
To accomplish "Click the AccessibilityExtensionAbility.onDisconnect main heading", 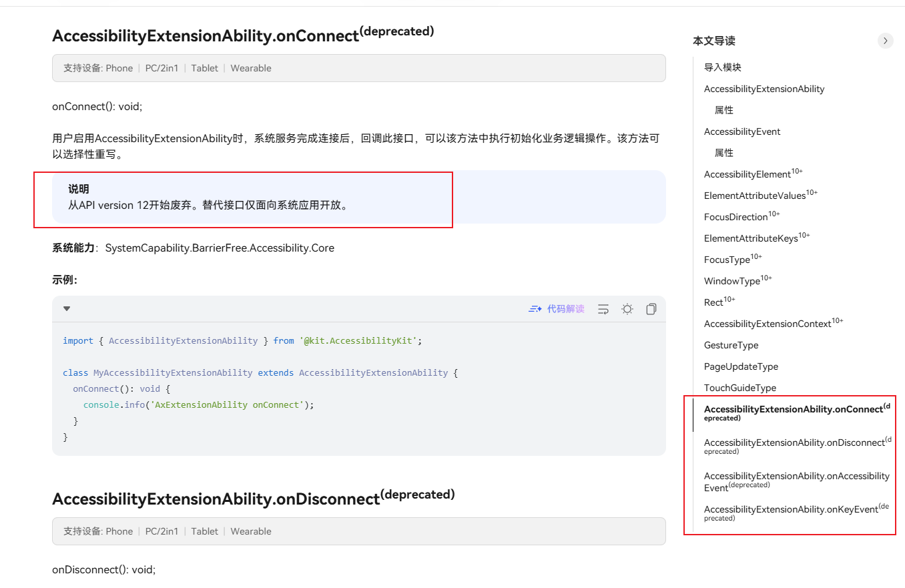I will tap(254, 497).
